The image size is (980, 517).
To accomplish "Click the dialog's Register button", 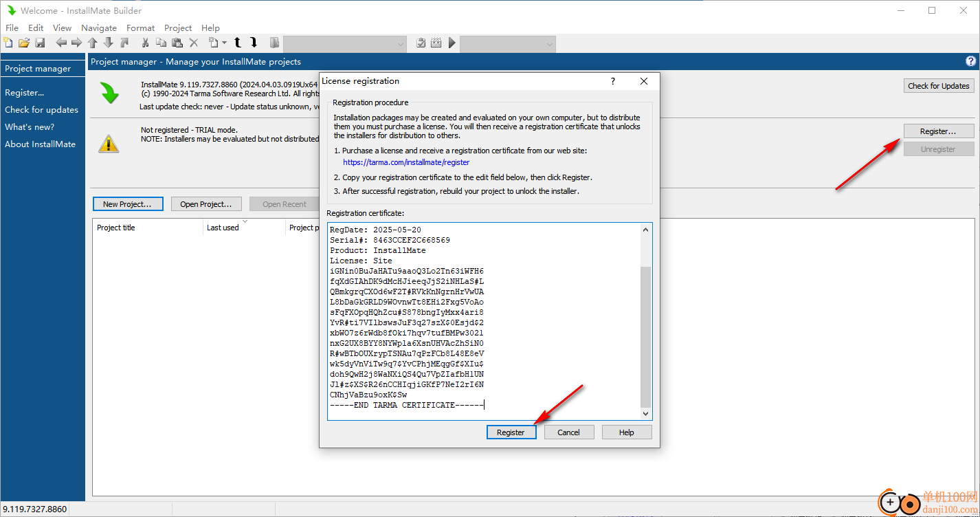I will tap(511, 432).
